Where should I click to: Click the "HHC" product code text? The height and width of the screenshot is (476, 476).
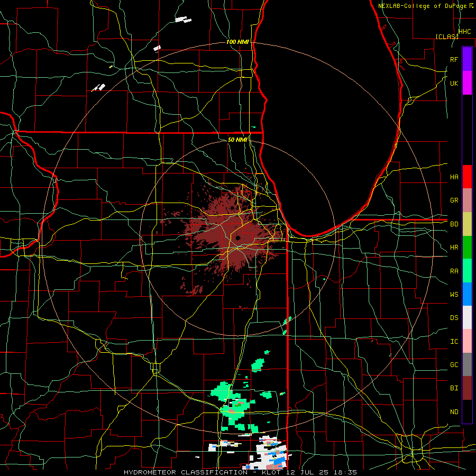(x=465, y=32)
